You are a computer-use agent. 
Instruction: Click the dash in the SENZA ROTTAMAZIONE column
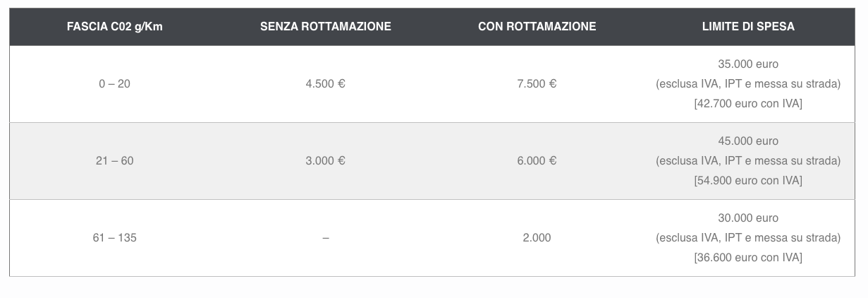click(x=325, y=238)
